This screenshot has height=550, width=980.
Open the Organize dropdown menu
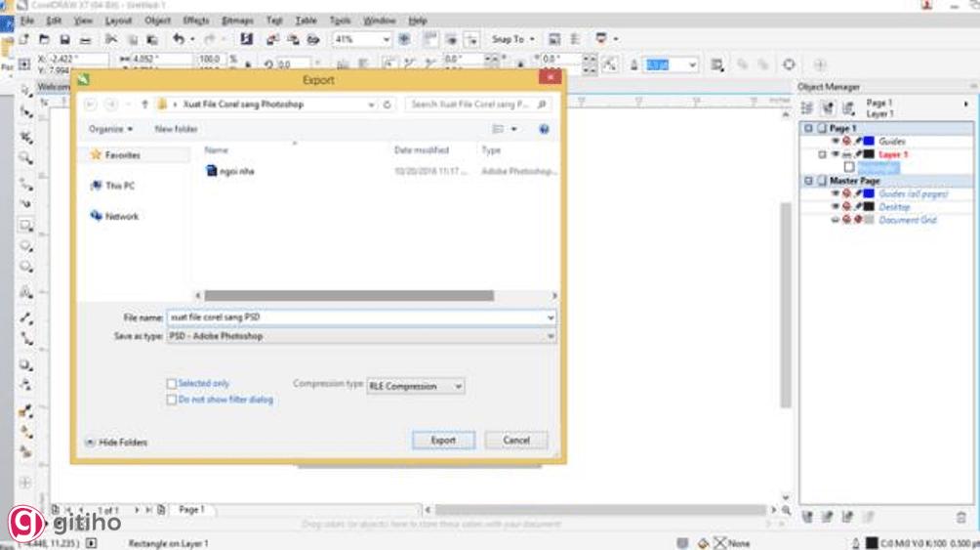coord(110,130)
